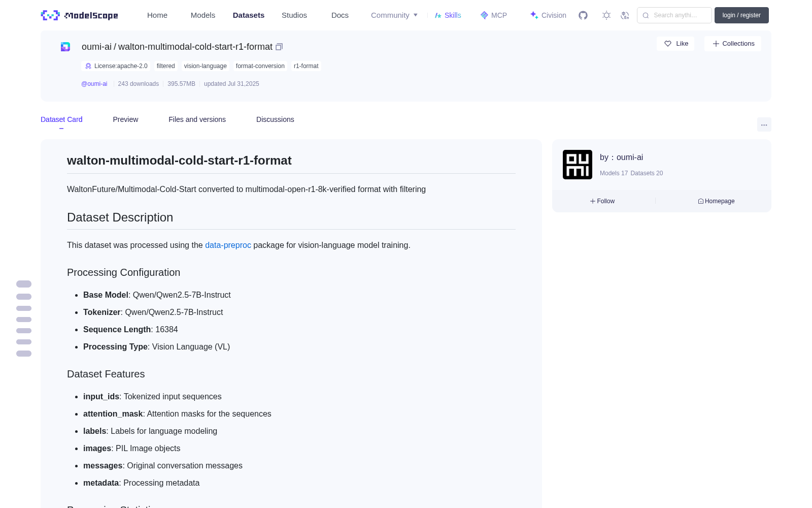Open the Docs page
The height and width of the screenshot is (508, 812).
[340, 15]
